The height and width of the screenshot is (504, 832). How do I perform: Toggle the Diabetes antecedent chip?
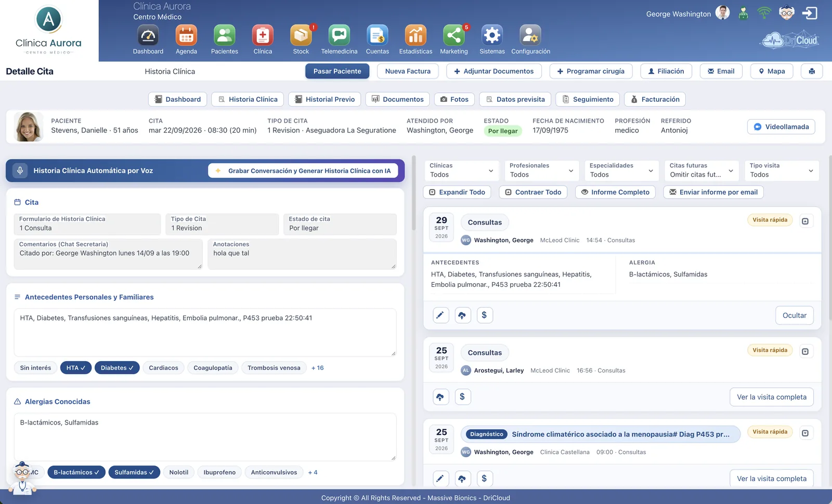point(117,368)
